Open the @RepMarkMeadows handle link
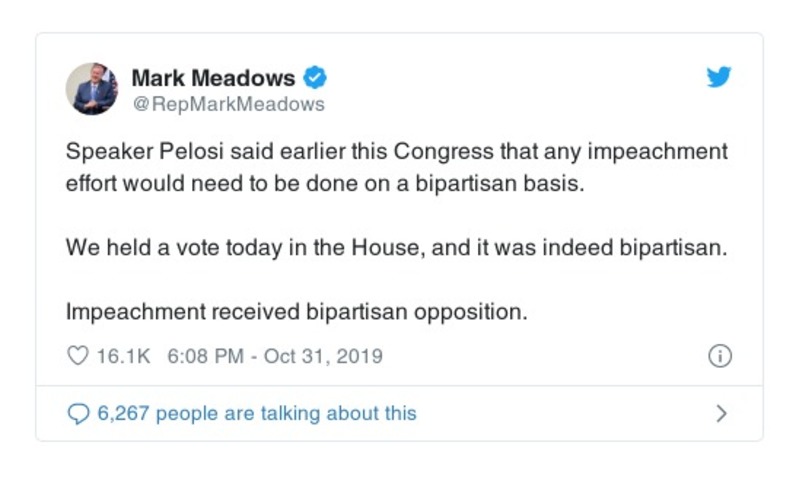This screenshot has width=799, height=490. pos(228,104)
